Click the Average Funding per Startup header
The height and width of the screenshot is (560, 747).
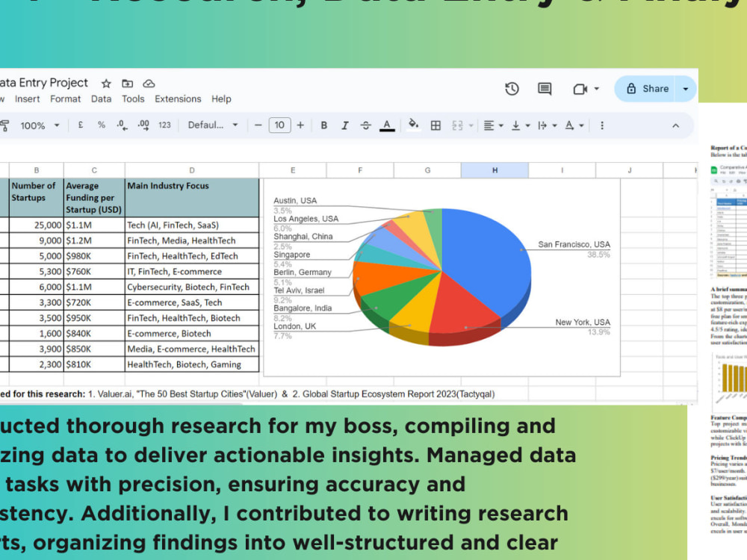point(94,198)
